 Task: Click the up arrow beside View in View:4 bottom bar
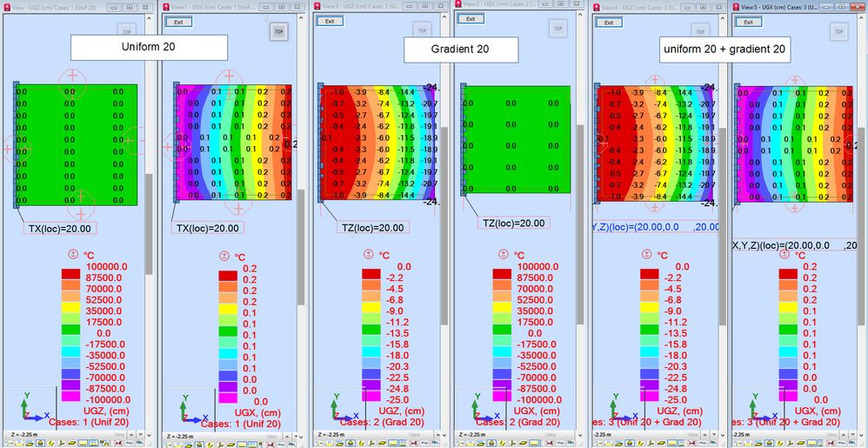click(704, 435)
